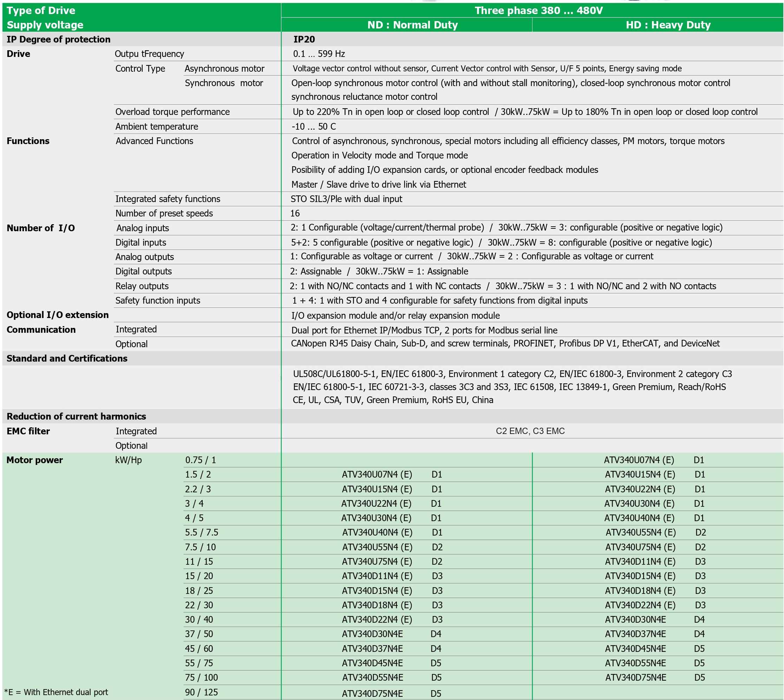Click the 'Supply voltage' header cell
This screenshot has width=784, height=700.
pyautogui.click(x=45, y=25)
